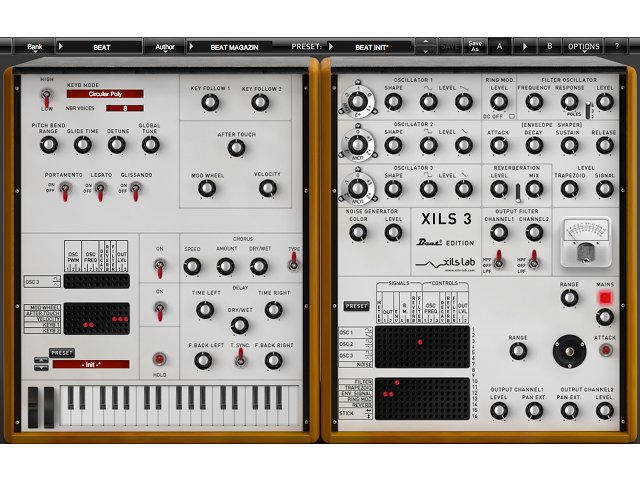The image size is (640, 480).
Task: Click the Delay TIME LEFT knob
Action: pos(205,310)
